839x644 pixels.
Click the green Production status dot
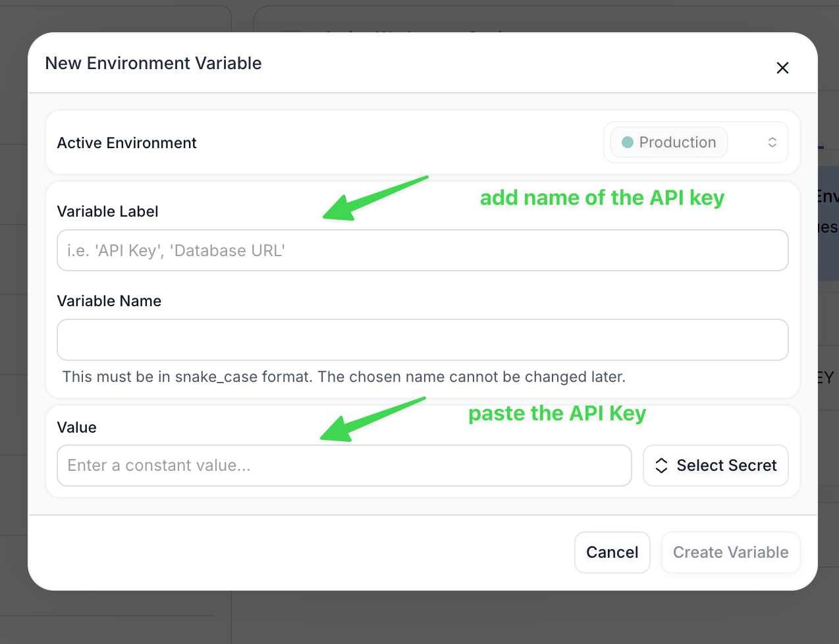(628, 142)
